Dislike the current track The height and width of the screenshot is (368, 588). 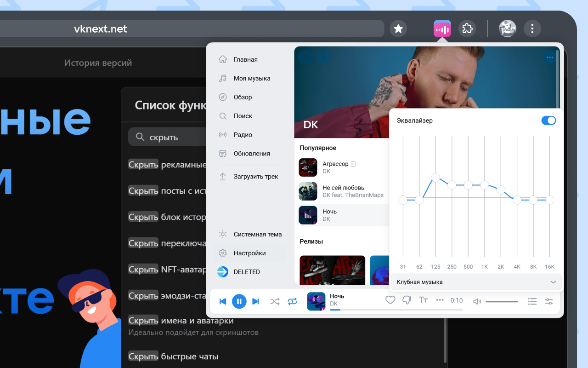pyautogui.click(x=407, y=299)
